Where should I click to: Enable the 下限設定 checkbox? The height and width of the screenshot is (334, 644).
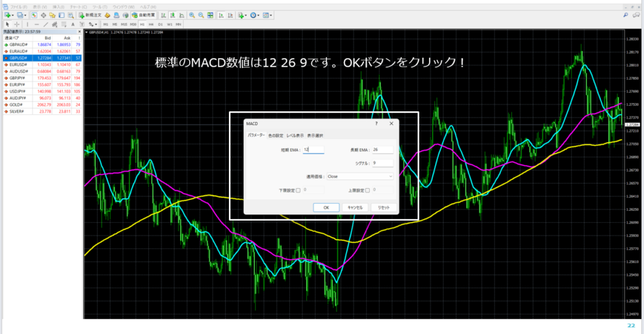298,190
